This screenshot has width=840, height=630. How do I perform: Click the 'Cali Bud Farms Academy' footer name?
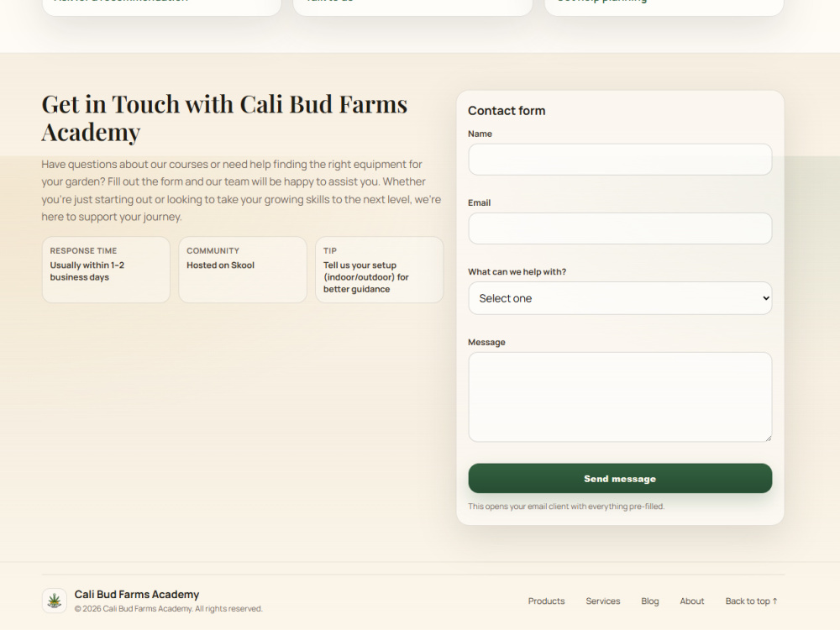137,594
